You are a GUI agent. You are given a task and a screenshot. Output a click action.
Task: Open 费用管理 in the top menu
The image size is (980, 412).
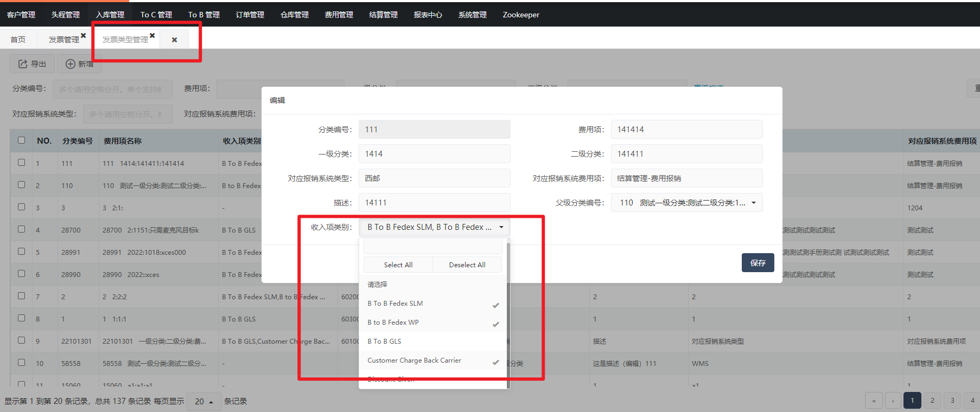click(x=339, y=15)
